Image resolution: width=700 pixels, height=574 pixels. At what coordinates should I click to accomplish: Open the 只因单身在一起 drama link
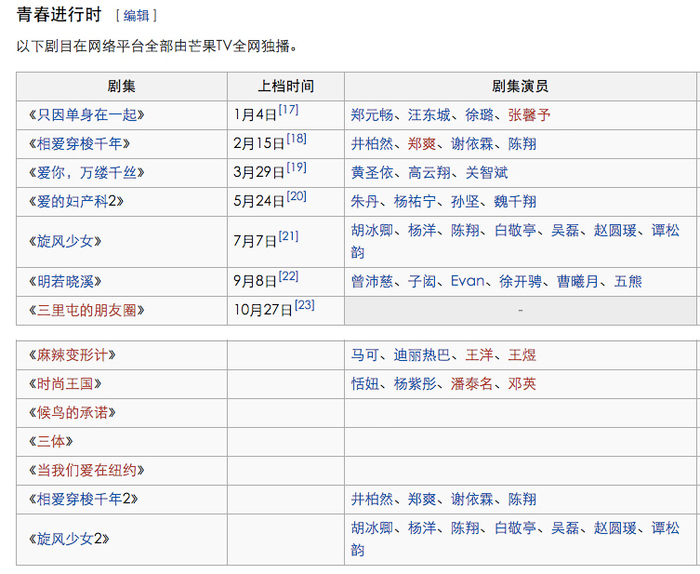[x=84, y=115]
